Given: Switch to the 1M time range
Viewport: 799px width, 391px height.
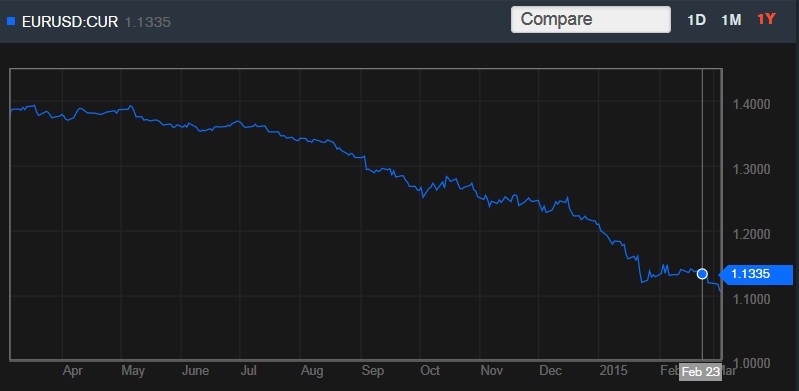Looking at the screenshot, I should pyautogui.click(x=731, y=20).
